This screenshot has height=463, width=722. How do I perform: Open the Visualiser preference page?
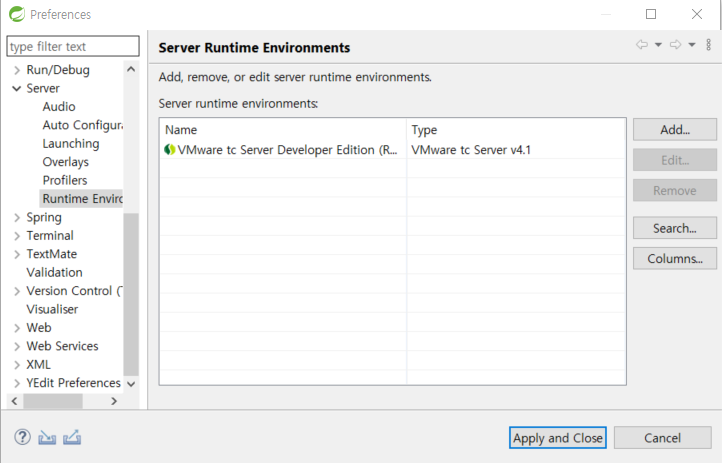point(52,309)
